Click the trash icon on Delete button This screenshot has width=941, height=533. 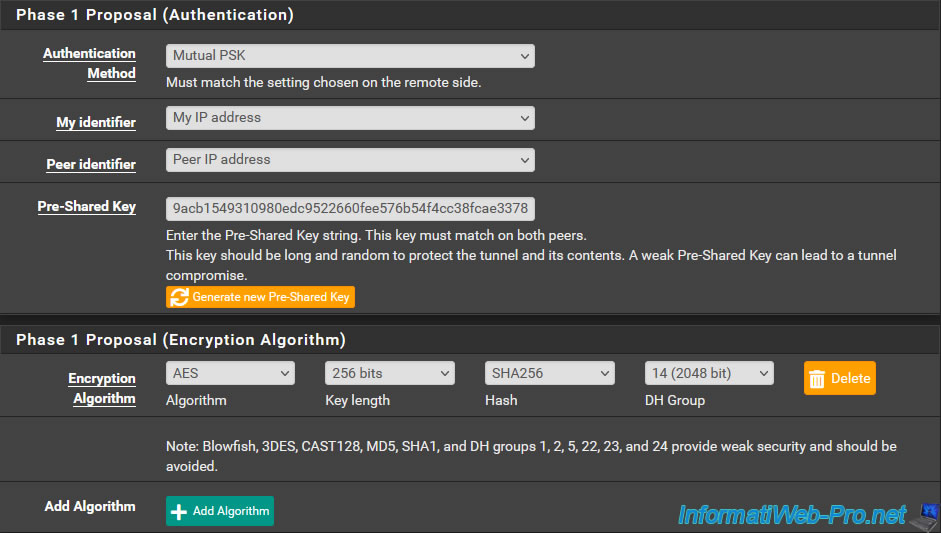pos(817,379)
